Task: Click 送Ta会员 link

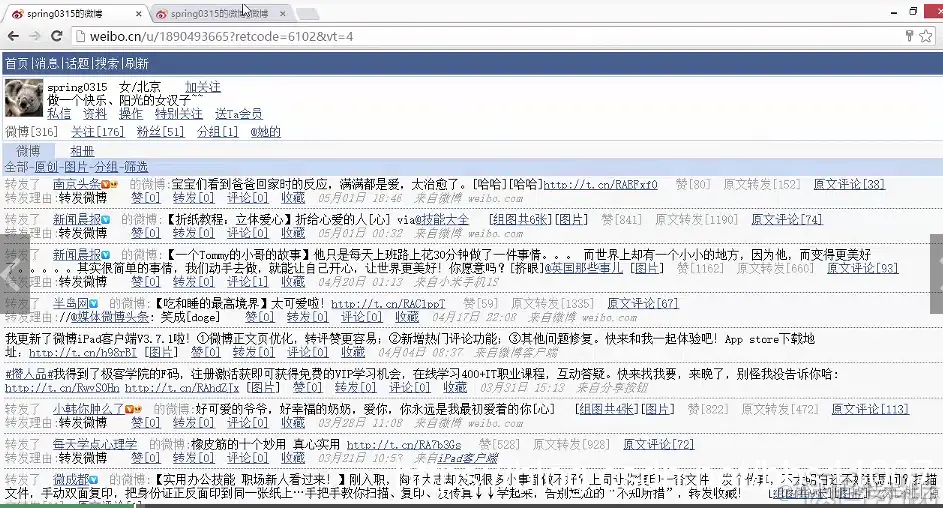Action: point(239,114)
